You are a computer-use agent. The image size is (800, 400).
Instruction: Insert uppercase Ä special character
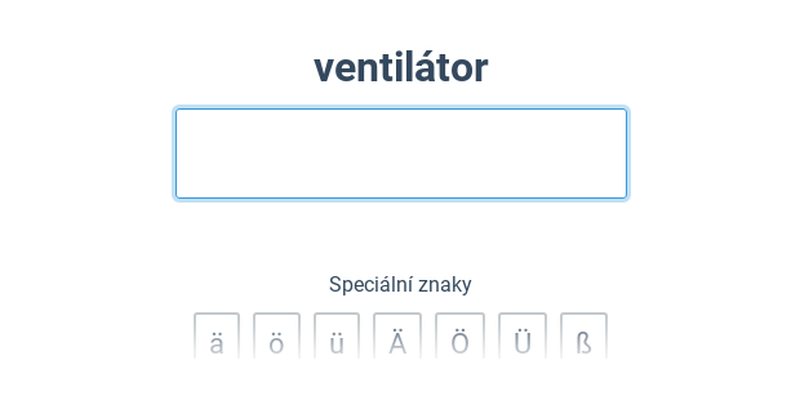[x=397, y=338]
